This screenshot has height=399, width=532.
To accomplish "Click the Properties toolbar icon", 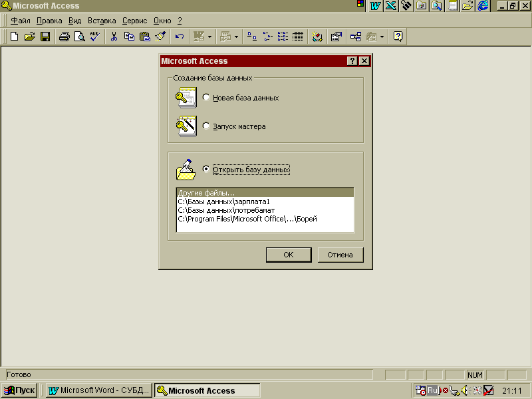I will 336,37.
